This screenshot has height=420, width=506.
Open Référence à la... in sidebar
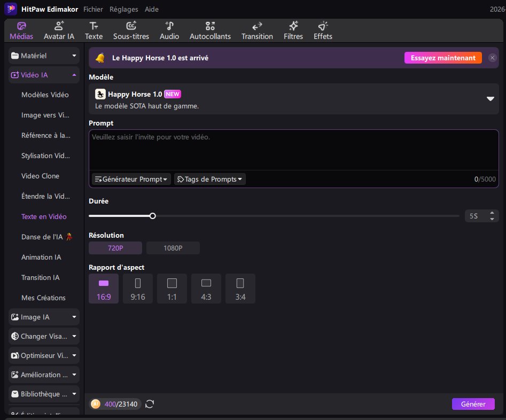tap(46, 135)
